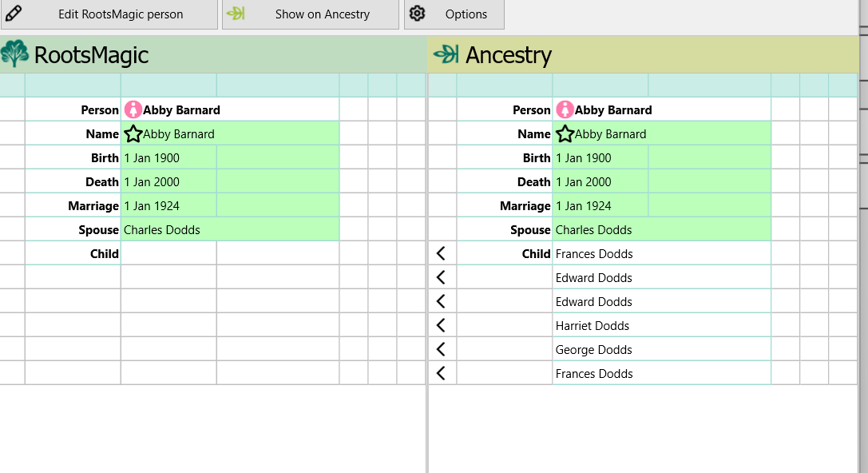Click female icon beside Ancestry Abby Barnard
This screenshot has width=868, height=473.
pos(565,109)
